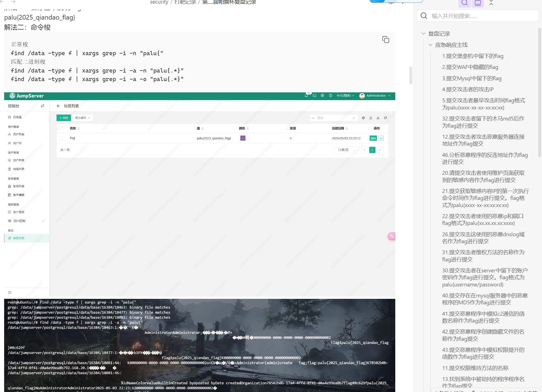Click the help question mark icon
This screenshot has width=542, height=392.
330,95
